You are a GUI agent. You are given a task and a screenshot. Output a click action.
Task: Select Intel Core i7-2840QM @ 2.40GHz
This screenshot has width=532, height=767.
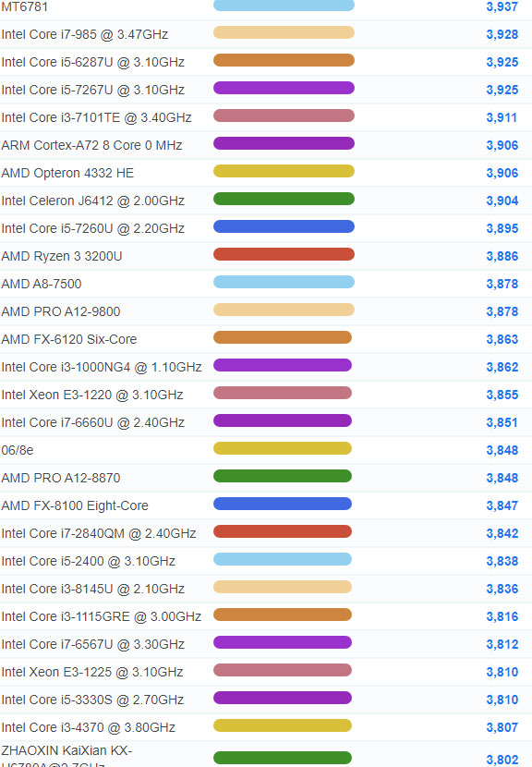pos(99,534)
